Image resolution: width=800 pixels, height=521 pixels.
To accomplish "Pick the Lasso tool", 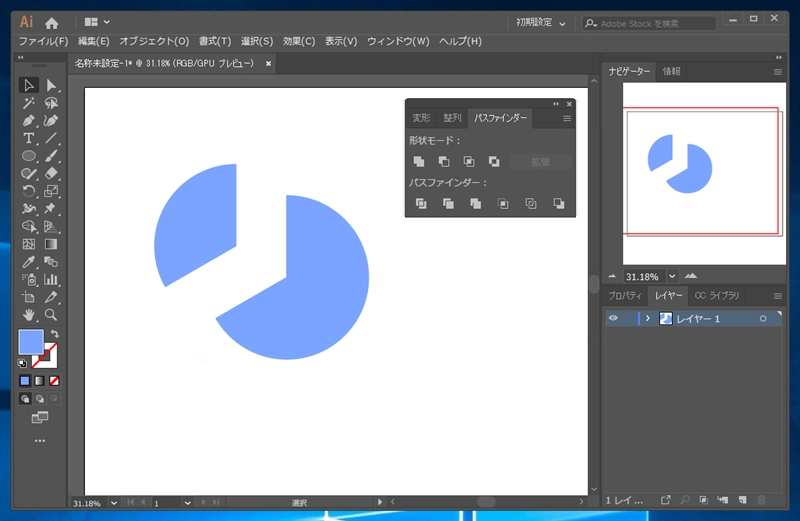I will [51, 103].
